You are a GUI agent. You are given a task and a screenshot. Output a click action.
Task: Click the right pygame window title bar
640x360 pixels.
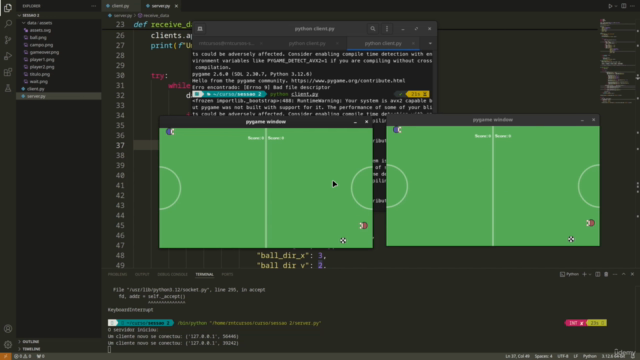click(x=492, y=120)
